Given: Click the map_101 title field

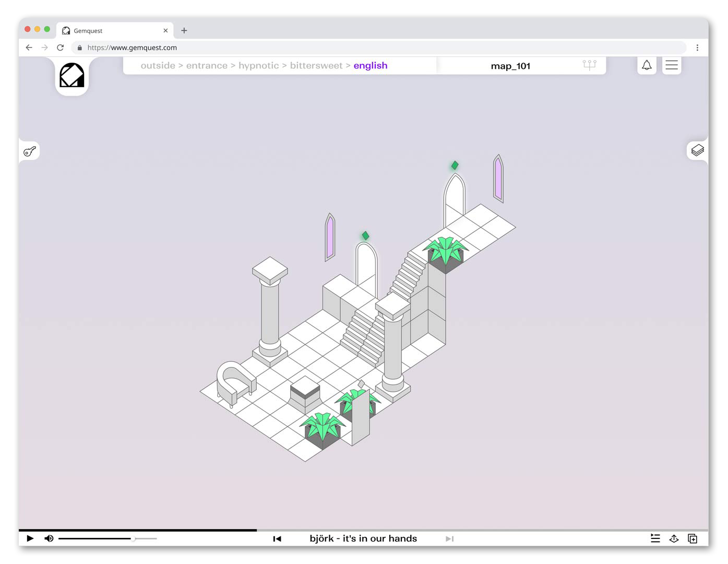Looking at the screenshot, I should coord(510,66).
